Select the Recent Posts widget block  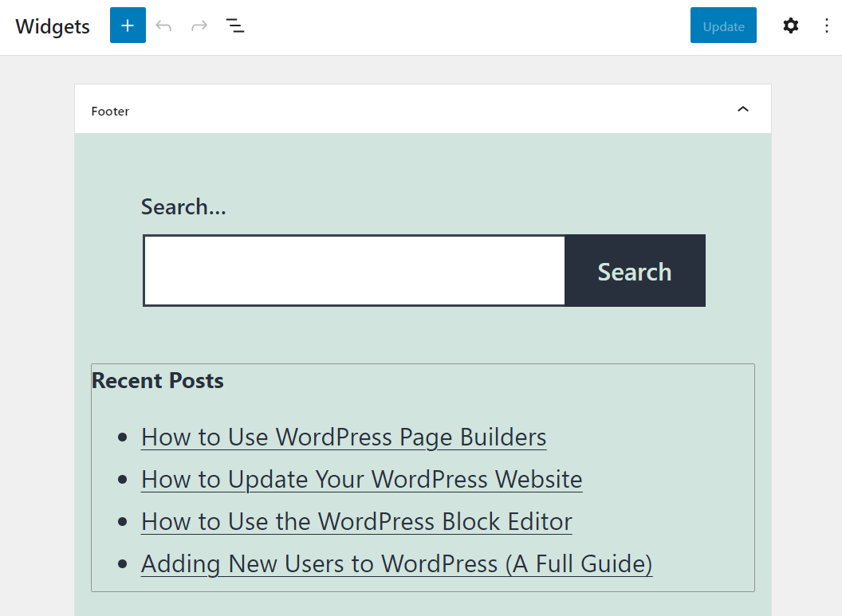point(423,477)
